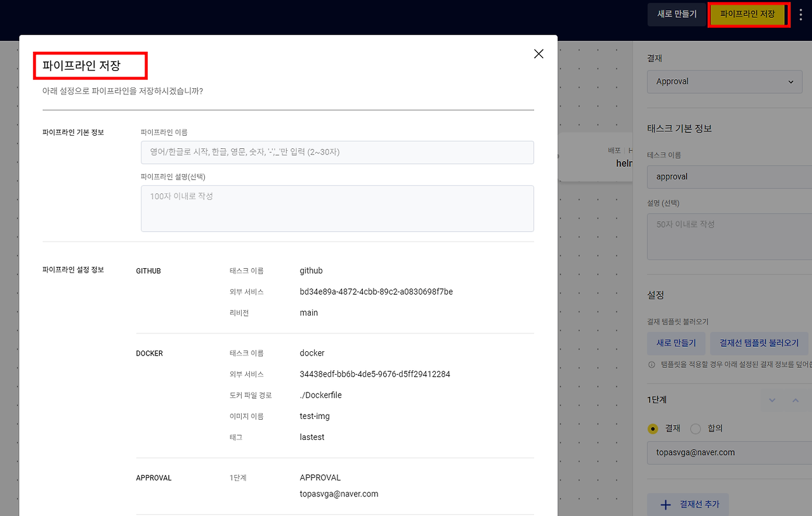Focus the 설명 (선택) 50자 text area
The width and height of the screenshot is (812, 516).
(730, 236)
